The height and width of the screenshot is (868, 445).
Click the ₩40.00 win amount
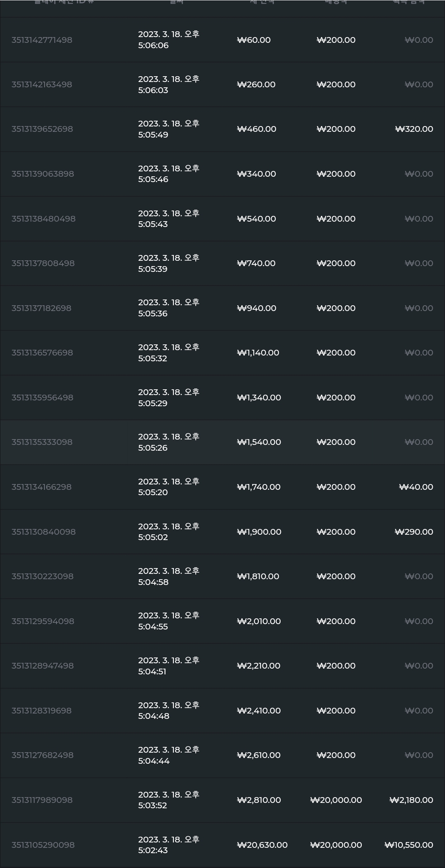tap(416, 487)
